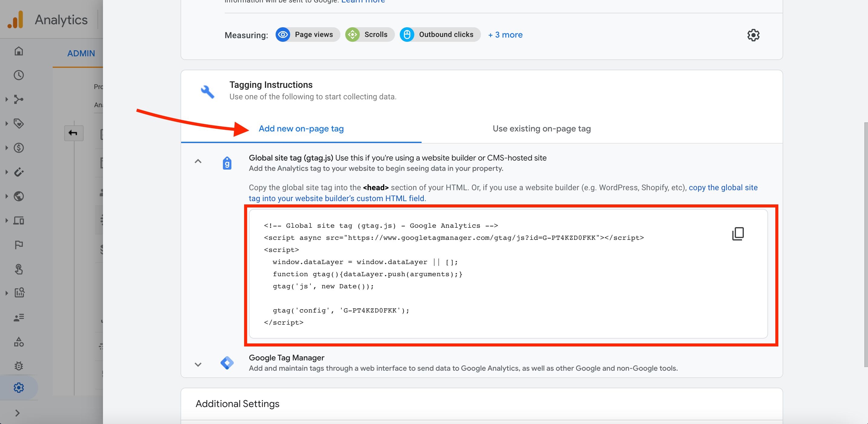Open enhanced measurement settings gear
Screen dimensions: 868x424
pyautogui.click(x=753, y=35)
